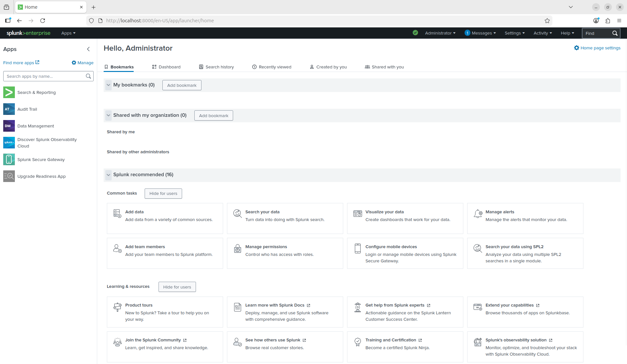Open the Upgrade Readiness App icon
Screen dimensions: 627x364
click(x=9, y=176)
